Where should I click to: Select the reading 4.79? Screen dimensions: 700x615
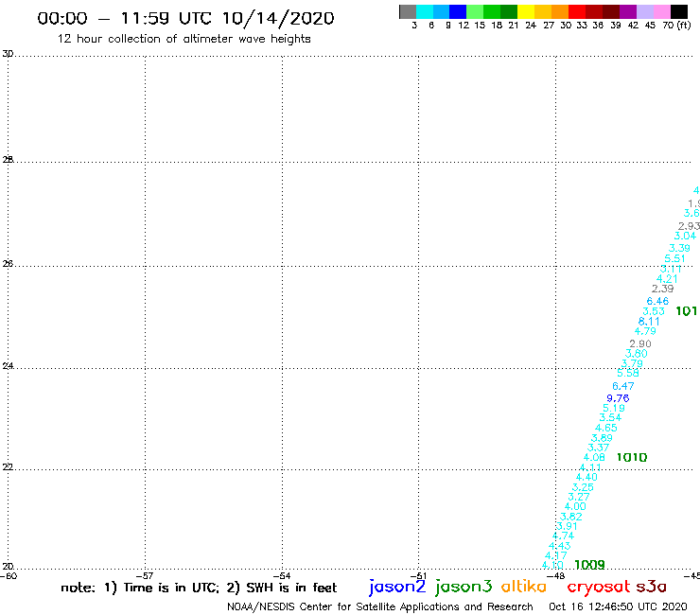point(645,331)
